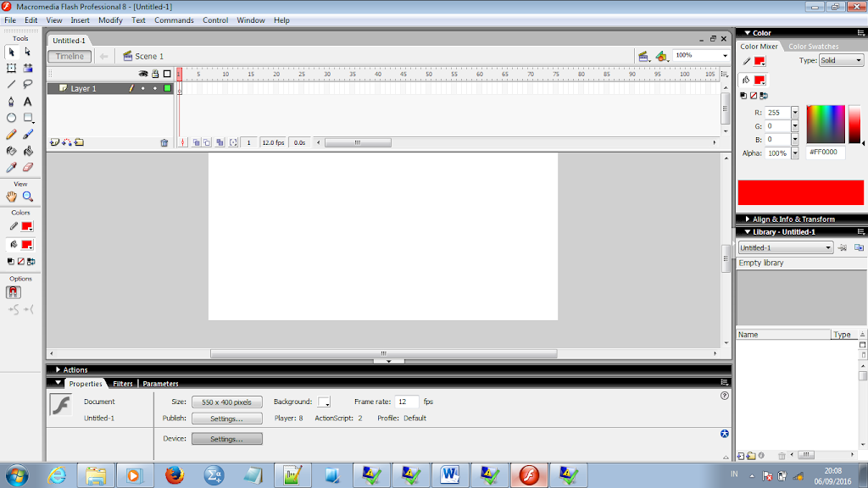The width and height of the screenshot is (868, 488).
Task: Click stroke color swatch in Tools
Action: [26, 226]
